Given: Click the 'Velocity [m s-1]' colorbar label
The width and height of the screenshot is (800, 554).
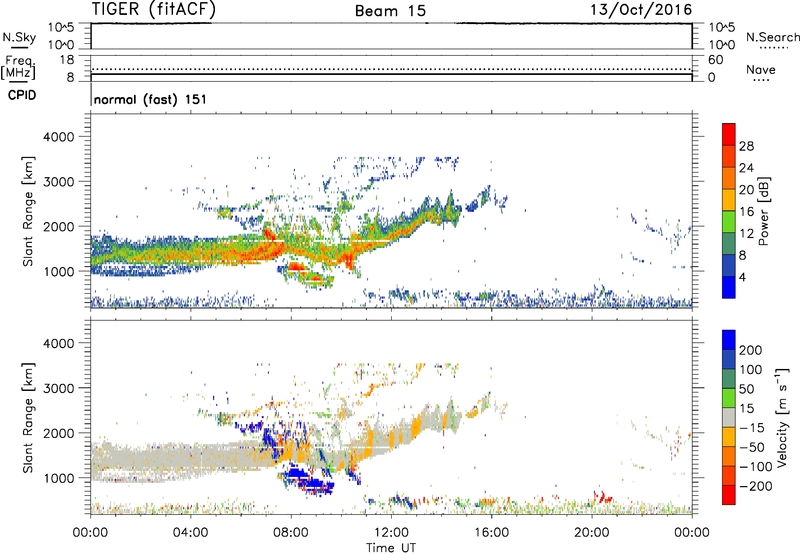Looking at the screenshot, I should coord(781,417).
